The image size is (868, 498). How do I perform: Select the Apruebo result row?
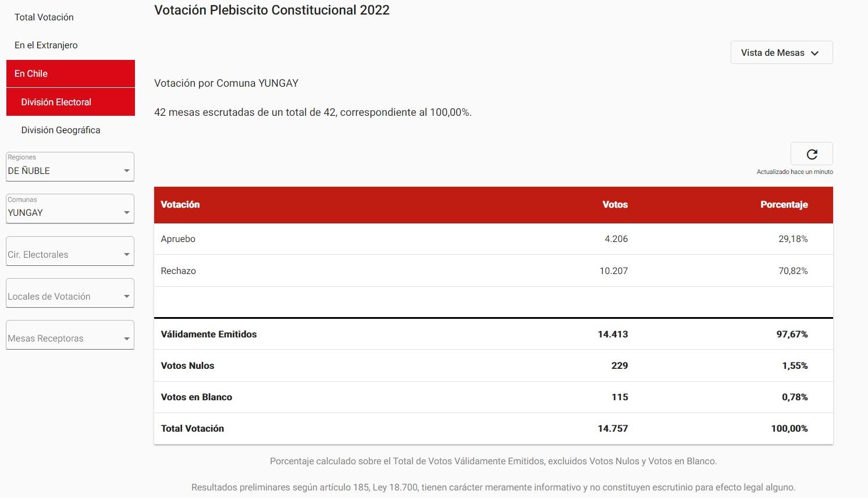(x=493, y=239)
